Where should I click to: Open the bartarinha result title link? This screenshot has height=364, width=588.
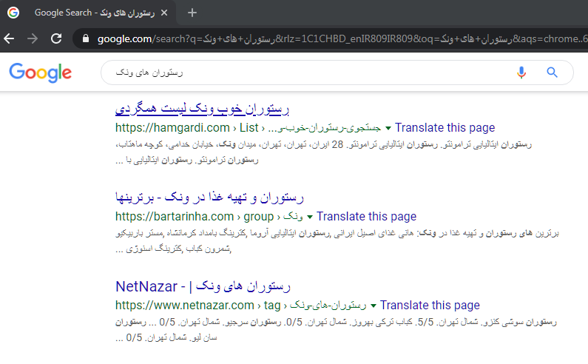point(209,198)
